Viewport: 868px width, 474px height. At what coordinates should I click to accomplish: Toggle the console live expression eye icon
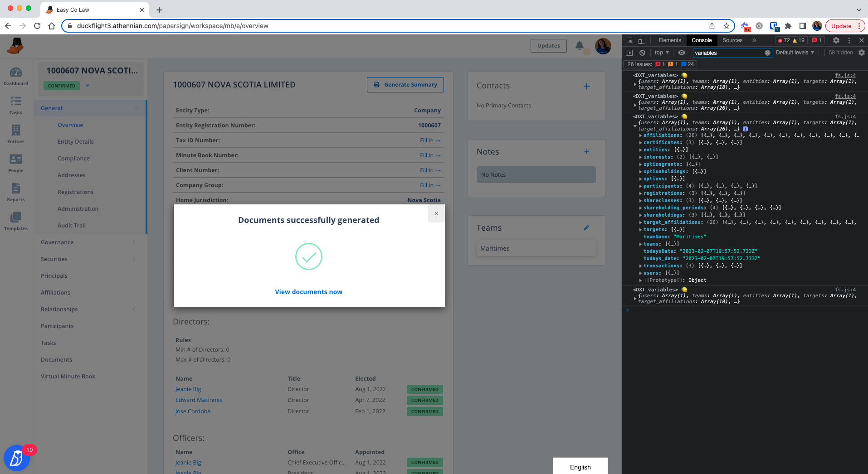682,53
